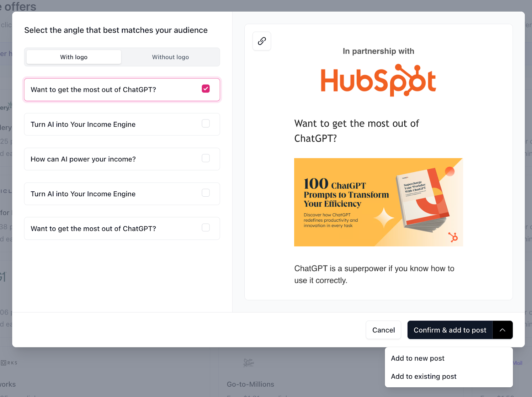Check the first 'Turn AI into Your Income Engine' box
532x397 pixels.
point(205,123)
